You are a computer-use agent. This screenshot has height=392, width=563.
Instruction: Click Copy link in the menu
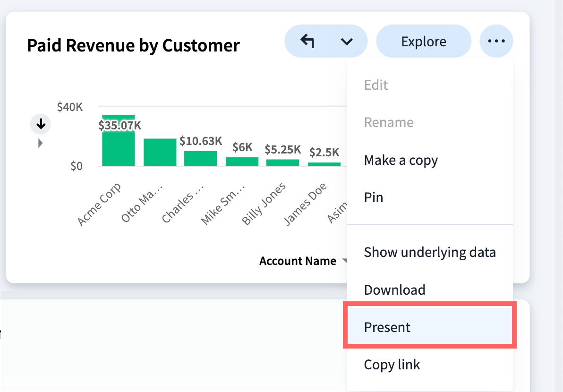coord(392,365)
